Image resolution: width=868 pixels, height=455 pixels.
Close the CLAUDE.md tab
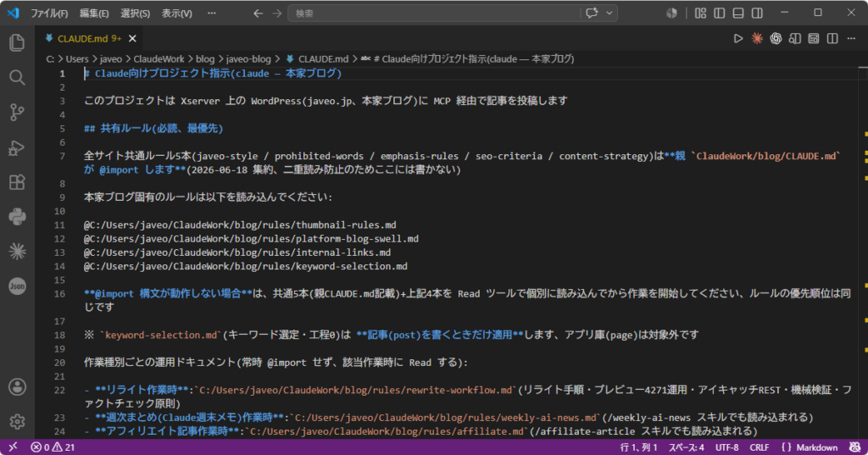coord(132,39)
